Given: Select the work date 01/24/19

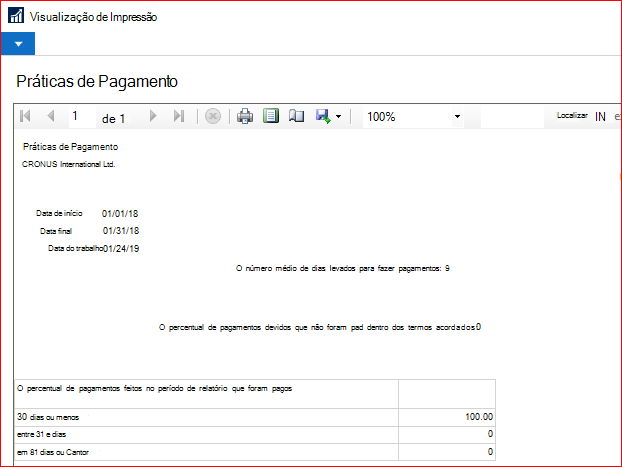Looking at the screenshot, I should click(x=121, y=249).
